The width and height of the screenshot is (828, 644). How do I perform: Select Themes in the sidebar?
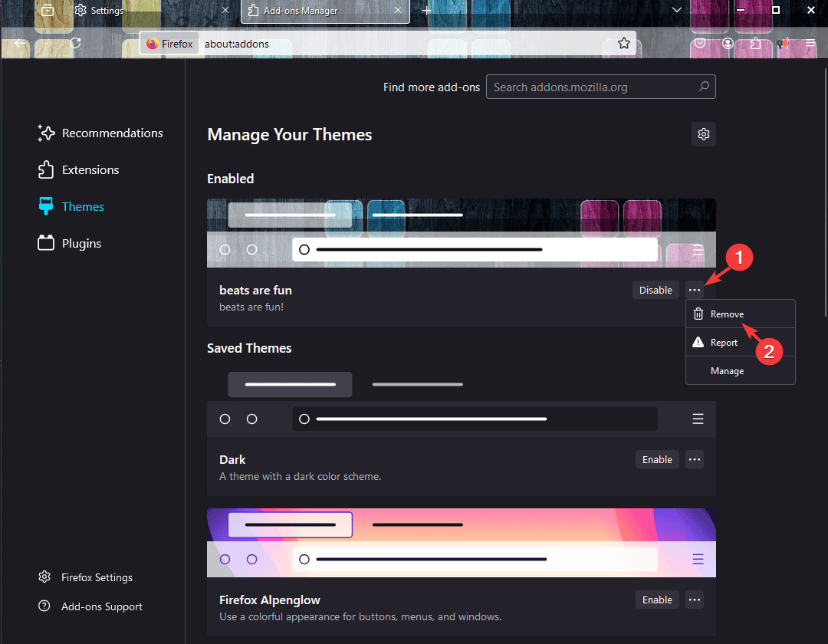pyautogui.click(x=71, y=206)
